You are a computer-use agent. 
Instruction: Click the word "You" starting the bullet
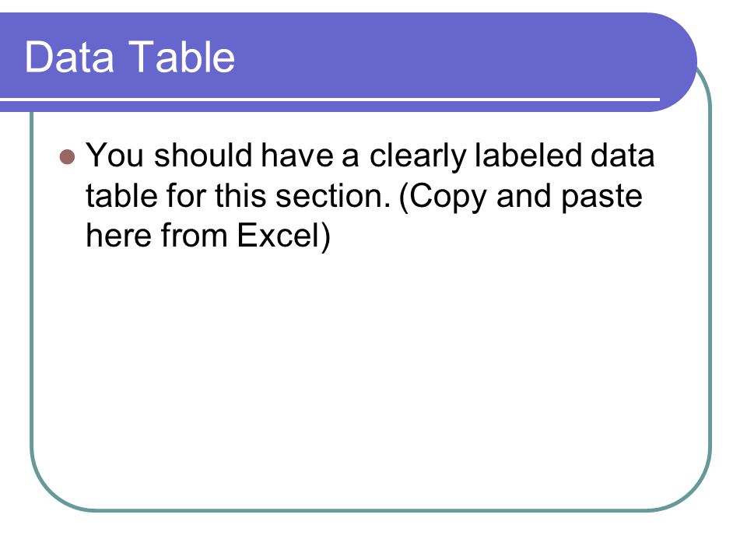[115, 156]
